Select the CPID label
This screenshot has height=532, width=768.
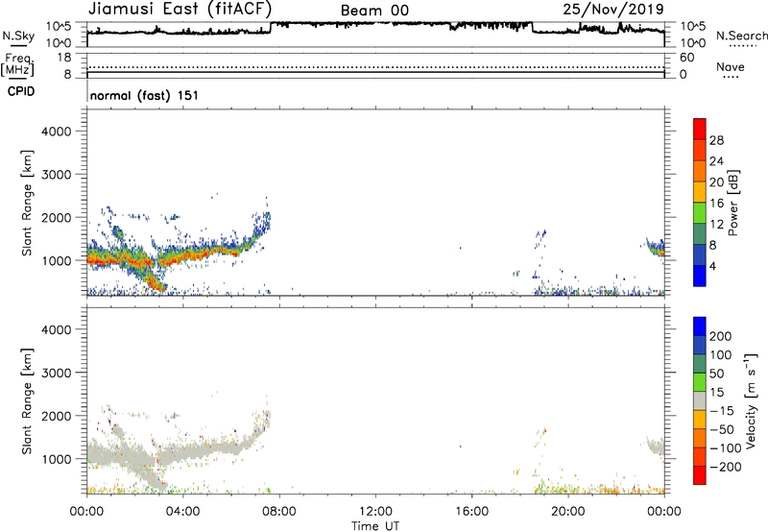(21, 91)
